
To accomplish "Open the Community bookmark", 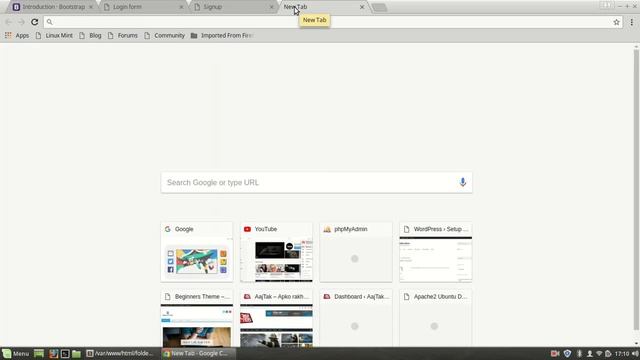I will 164,36.
